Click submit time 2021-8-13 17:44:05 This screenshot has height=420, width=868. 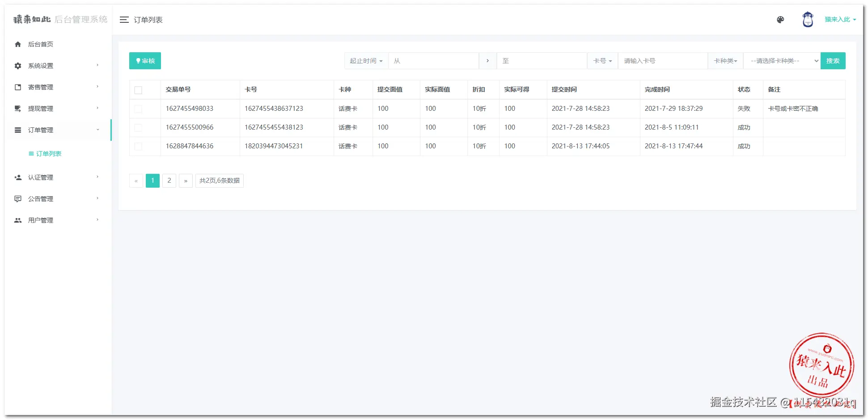tap(580, 146)
